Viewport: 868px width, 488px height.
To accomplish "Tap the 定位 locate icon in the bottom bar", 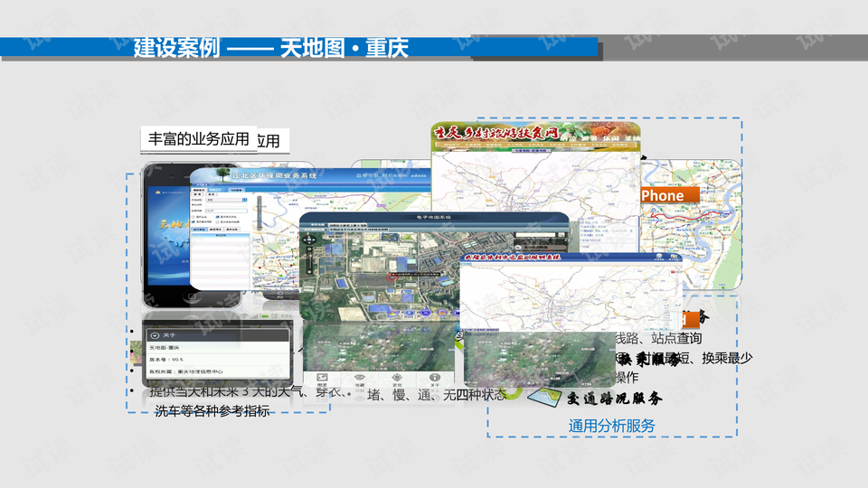I will pos(397,378).
